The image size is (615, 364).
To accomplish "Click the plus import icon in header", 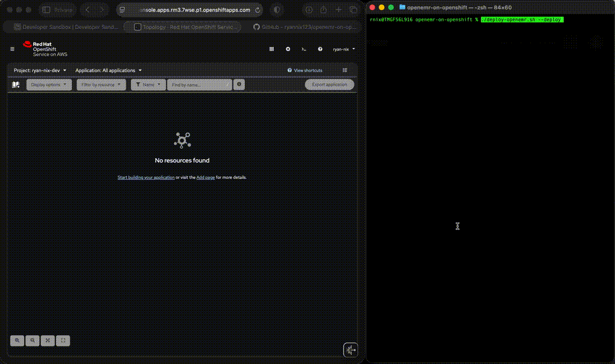I will click(x=288, y=49).
